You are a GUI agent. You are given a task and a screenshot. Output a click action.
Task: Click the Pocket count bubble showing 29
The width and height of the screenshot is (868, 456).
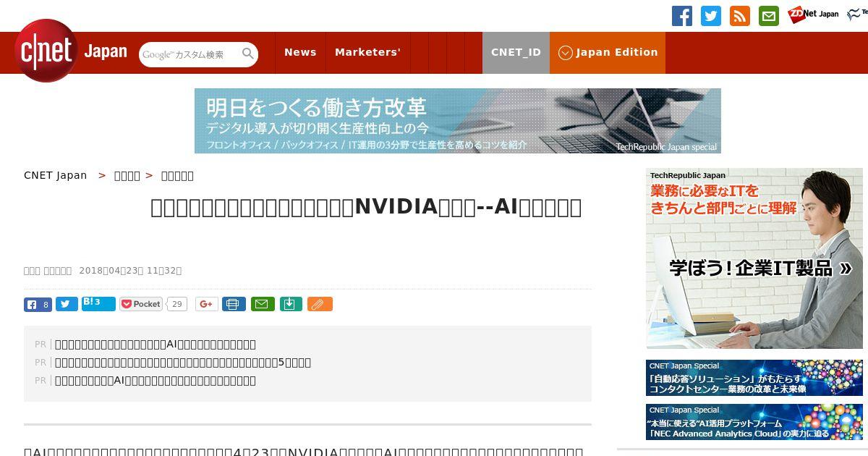[177, 304]
